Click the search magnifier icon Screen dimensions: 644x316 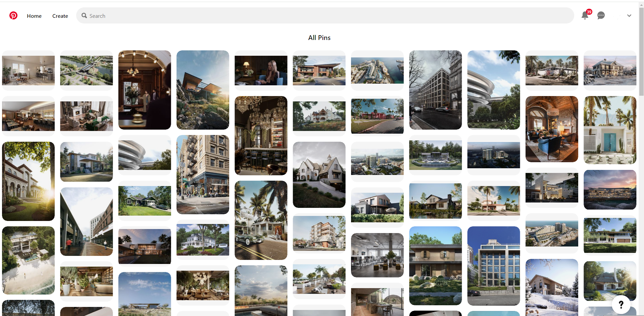coord(84,15)
